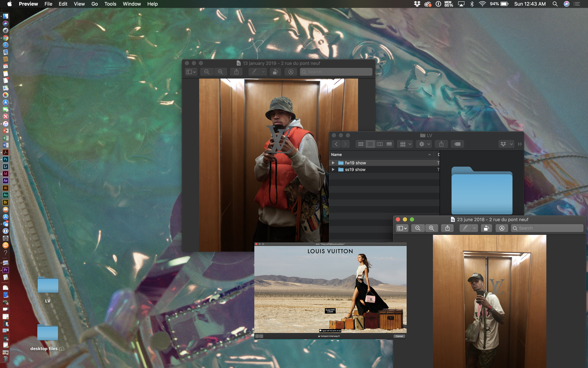The image size is (588, 368).
Task: Open Google Chrome from the Dock
Action: [6, 38]
